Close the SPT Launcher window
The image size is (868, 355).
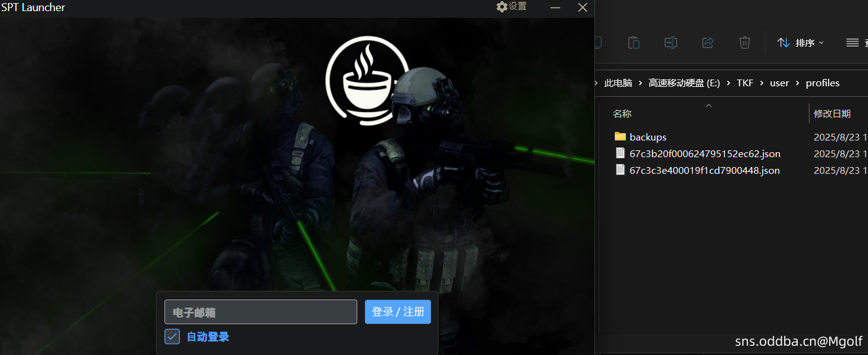pos(582,7)
